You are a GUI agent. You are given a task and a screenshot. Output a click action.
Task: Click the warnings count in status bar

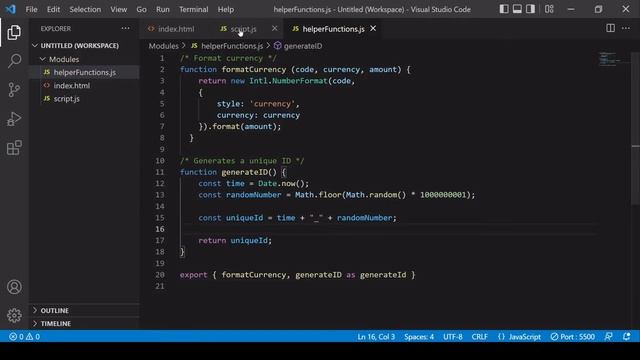[x=33, y=336]
